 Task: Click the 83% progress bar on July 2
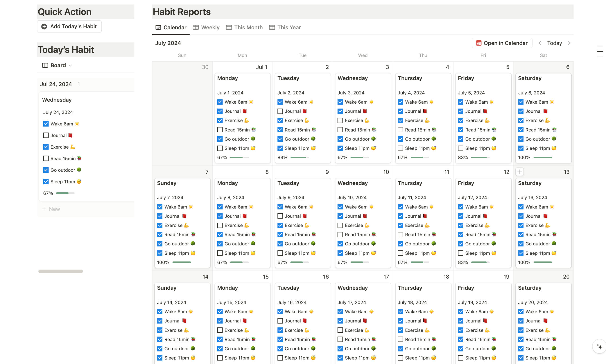pos(299,157)
